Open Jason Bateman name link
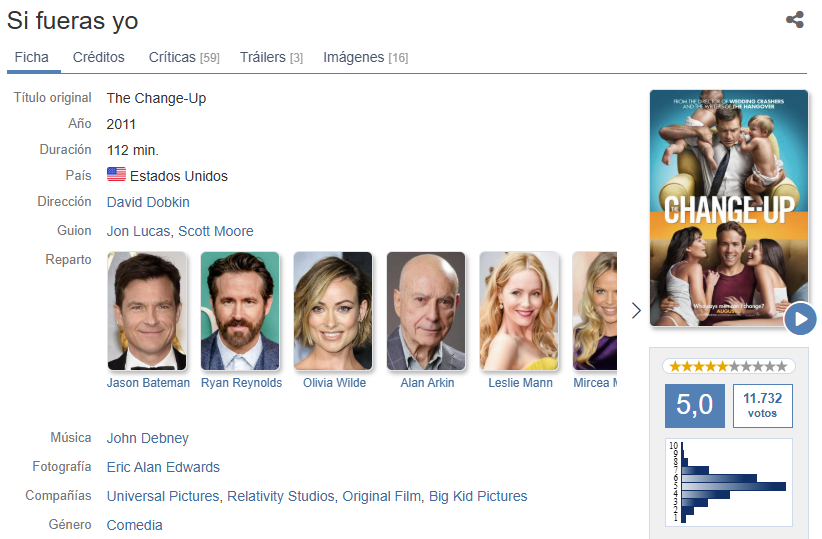 point(148,383)
